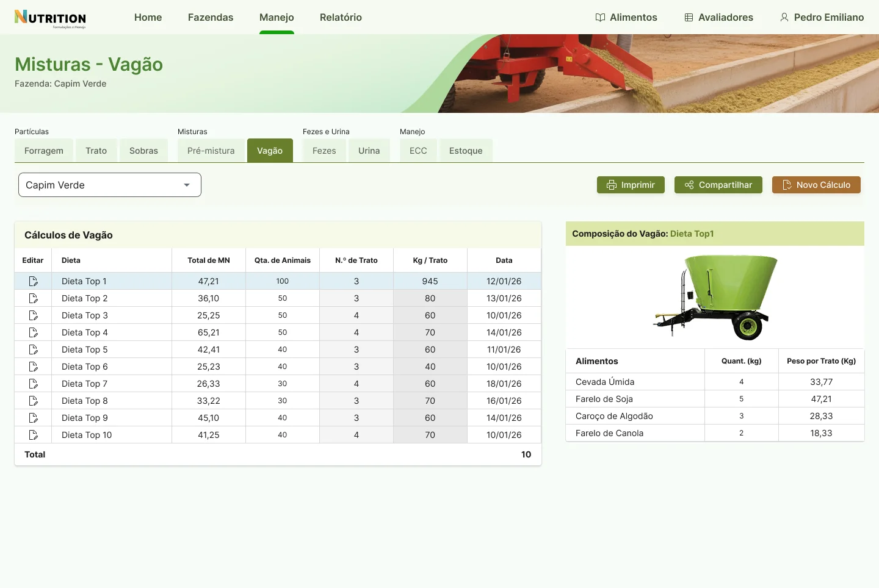Open Pedro Emiliano user profile
The width and height of the screenshot is (879, 588).
click(822, 17)
